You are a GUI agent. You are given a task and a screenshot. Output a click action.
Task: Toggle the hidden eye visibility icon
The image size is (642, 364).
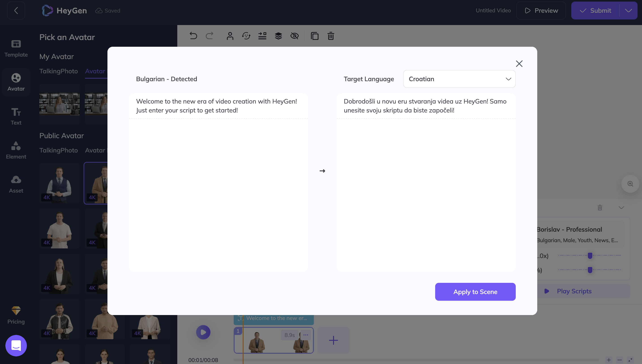coord(294,36)
